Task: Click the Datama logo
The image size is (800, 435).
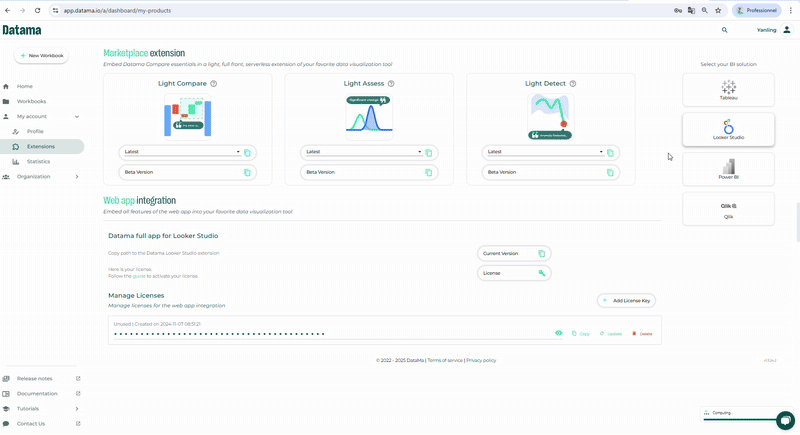Action: [22, 30]
